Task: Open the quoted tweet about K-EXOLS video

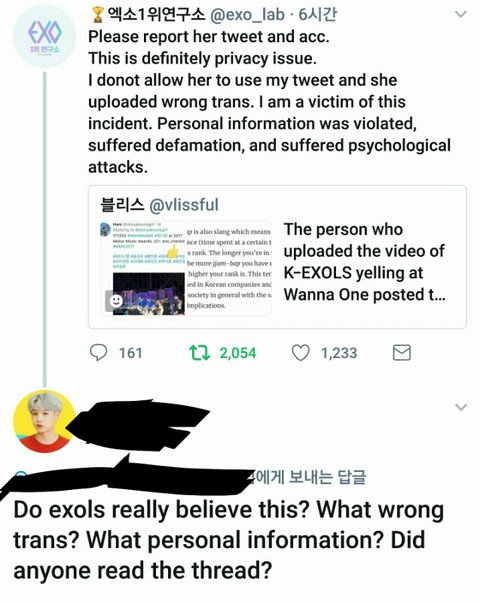Action: (x=277, y=257)
